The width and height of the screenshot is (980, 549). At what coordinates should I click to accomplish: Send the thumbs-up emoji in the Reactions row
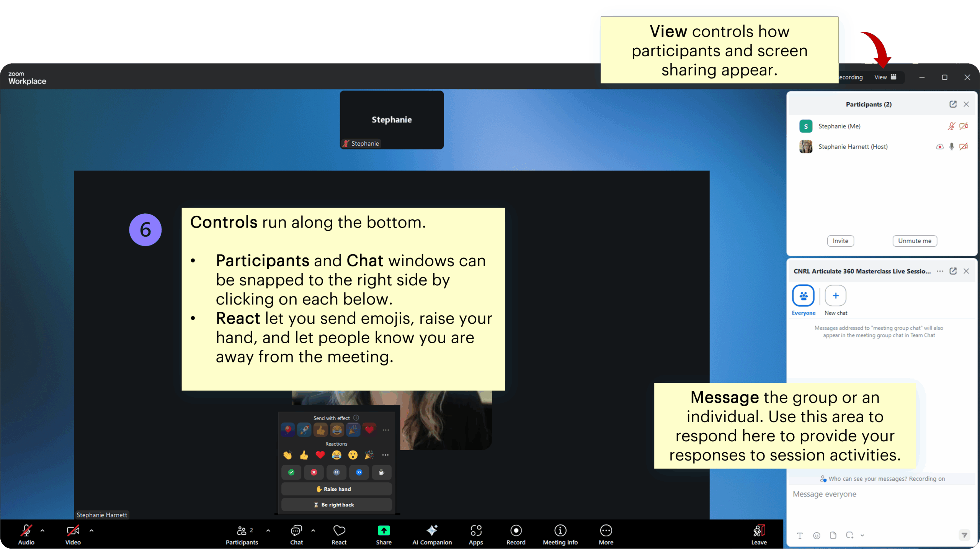pyautogui.click(x=304, y=455)
